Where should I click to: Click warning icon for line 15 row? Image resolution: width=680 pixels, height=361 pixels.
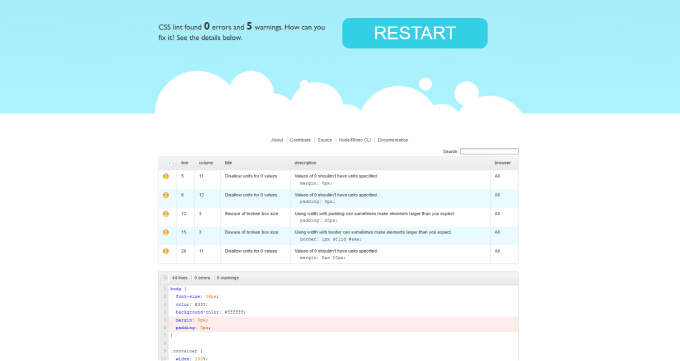point(166,232)
